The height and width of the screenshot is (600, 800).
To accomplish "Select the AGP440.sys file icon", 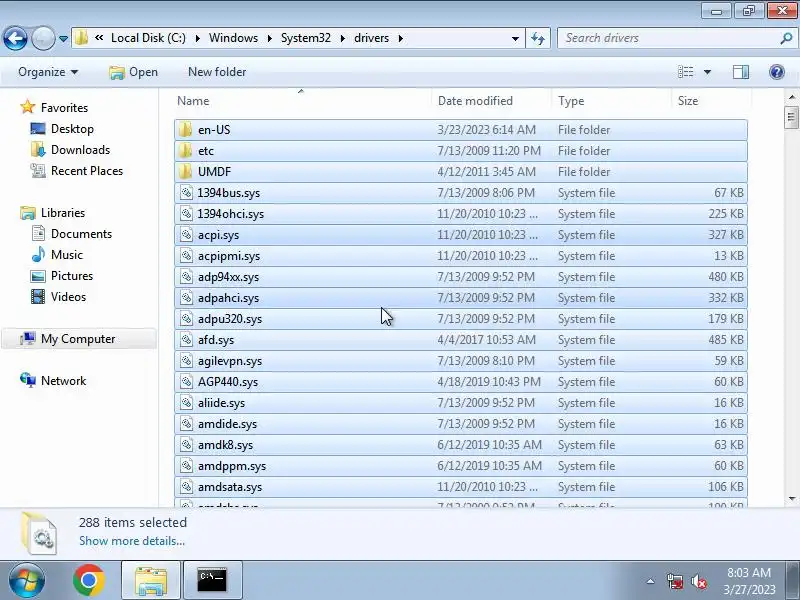I will pyautogui.click(x=186, y=382).
